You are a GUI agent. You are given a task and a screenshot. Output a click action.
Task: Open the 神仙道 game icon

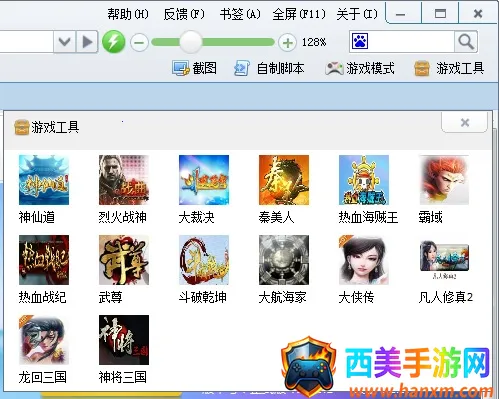click(44, 180)
